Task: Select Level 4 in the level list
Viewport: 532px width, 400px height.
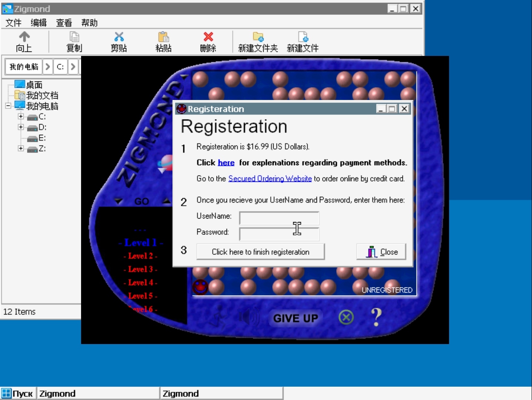Action: click(x=141, y=283)
